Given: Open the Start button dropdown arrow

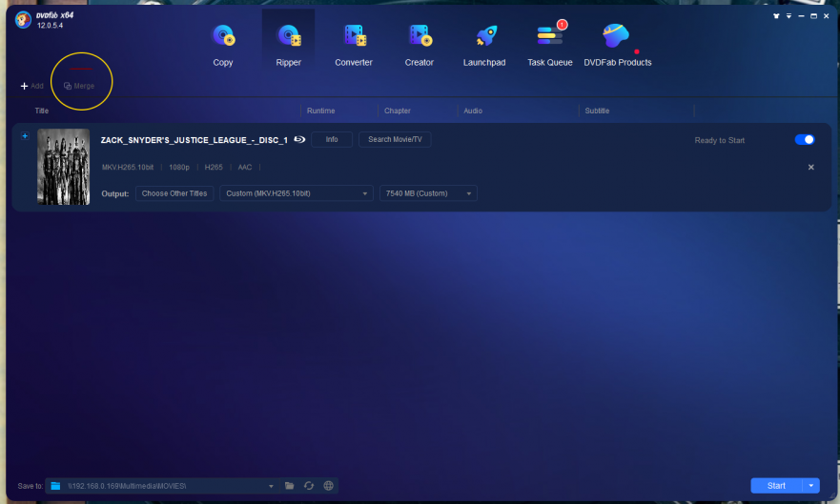Looking at the screenshot, I should point(811,486).
